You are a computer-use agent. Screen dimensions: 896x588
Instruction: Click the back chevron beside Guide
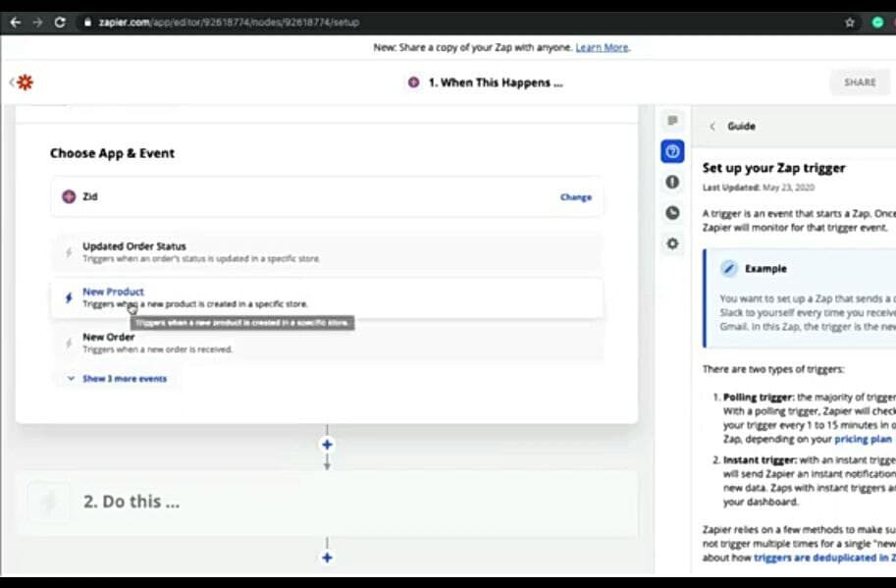tap(712, 127)
